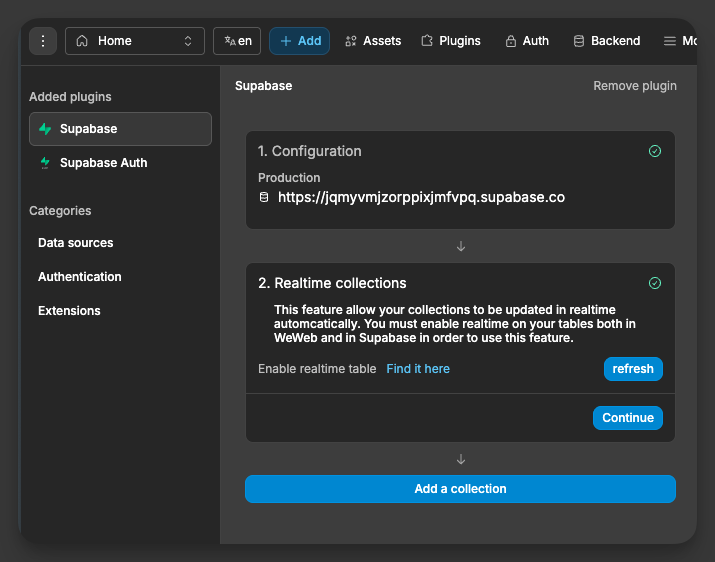
Task: Open the Home page selector dropdown
Action: (134, 41)
